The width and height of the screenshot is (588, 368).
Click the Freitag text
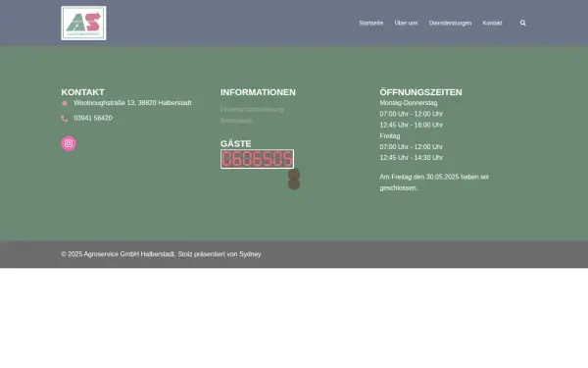click(390, 136)
